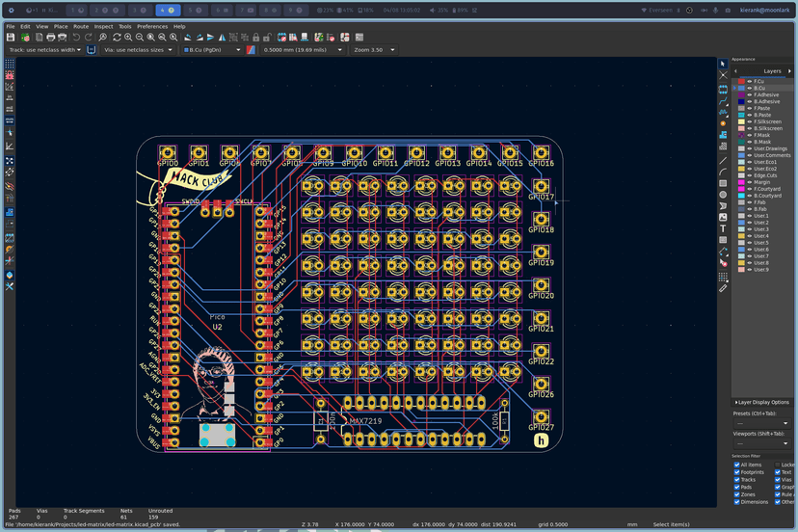Select the Draw line tool

(723, 159)
